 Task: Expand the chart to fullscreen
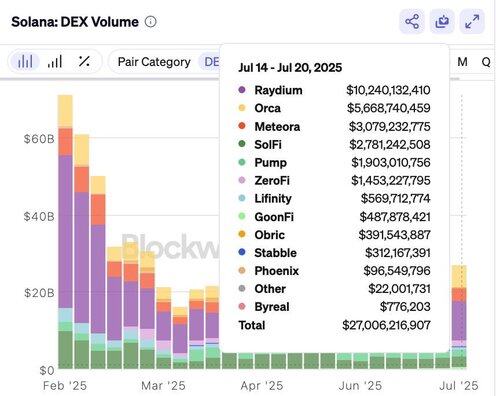tap(472, 22)
